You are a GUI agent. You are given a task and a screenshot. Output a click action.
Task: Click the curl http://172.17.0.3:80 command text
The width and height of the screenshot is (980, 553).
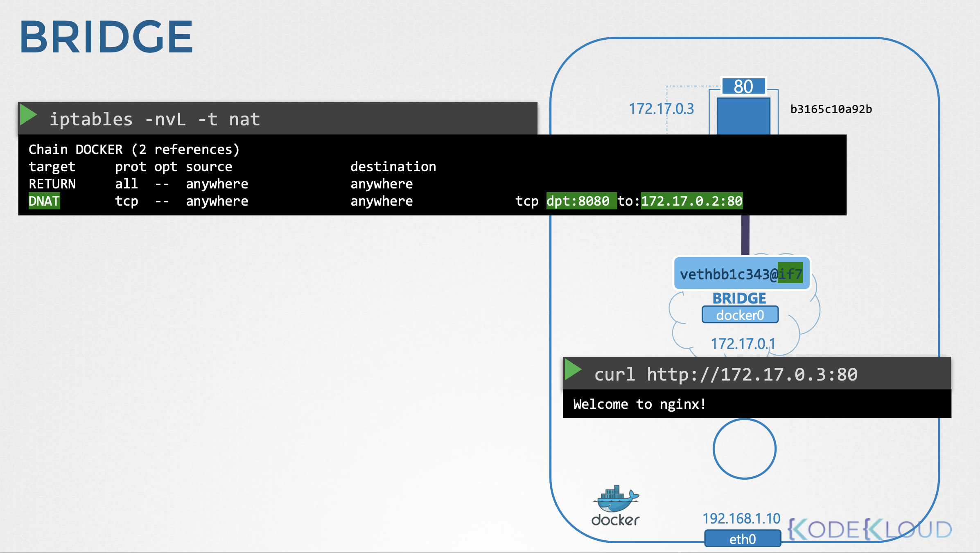point(726,374)
